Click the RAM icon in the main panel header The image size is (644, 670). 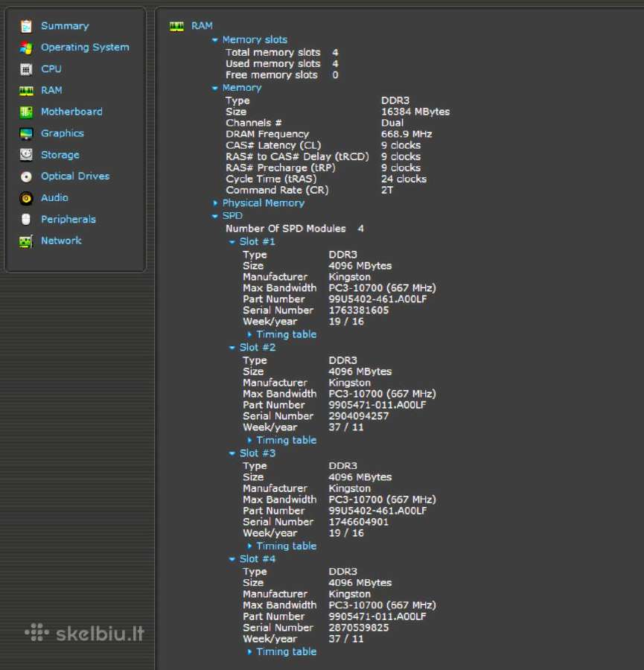click(x=176, y=27)
